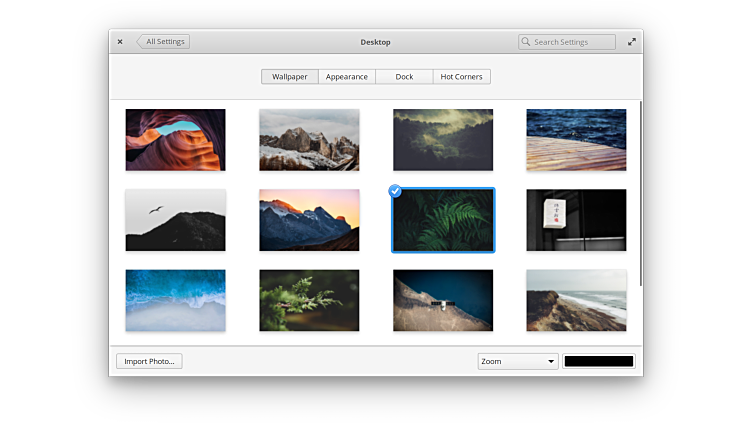The width and height of the screenshot is (752, 423).
Task: Switch to the Dock tab
Action: pos(404,77)
